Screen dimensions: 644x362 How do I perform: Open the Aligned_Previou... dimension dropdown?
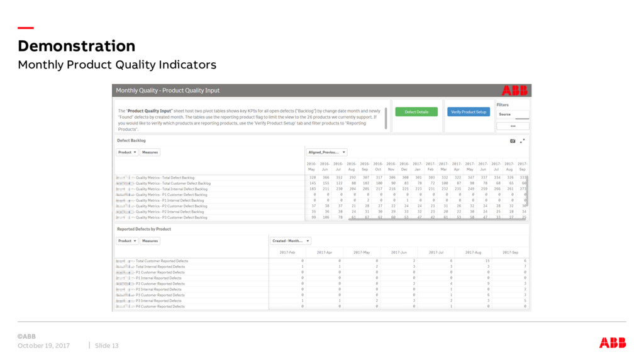coord(326,152)
